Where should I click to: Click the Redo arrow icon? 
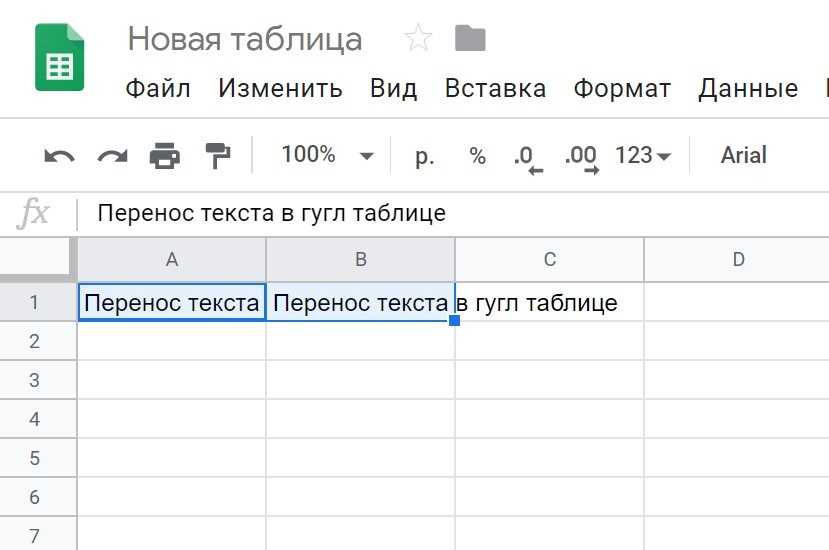tap(112, 156)
